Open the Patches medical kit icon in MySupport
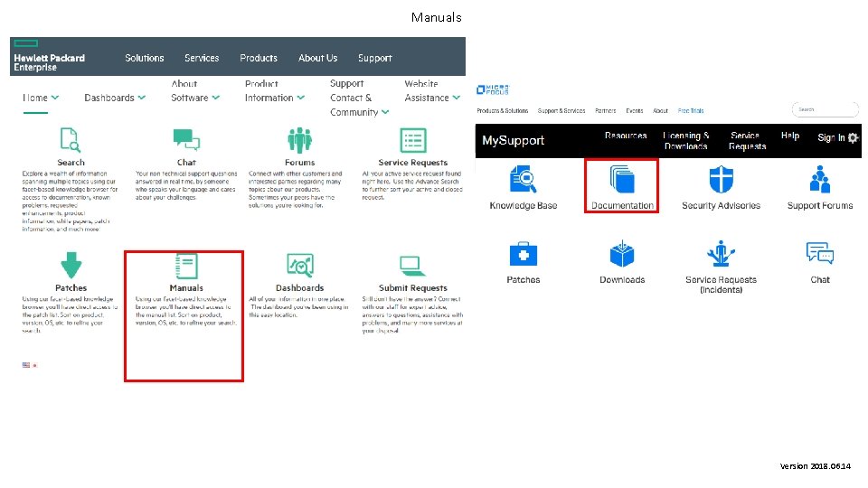Screen dimensions: 868x488 [524, 255]
